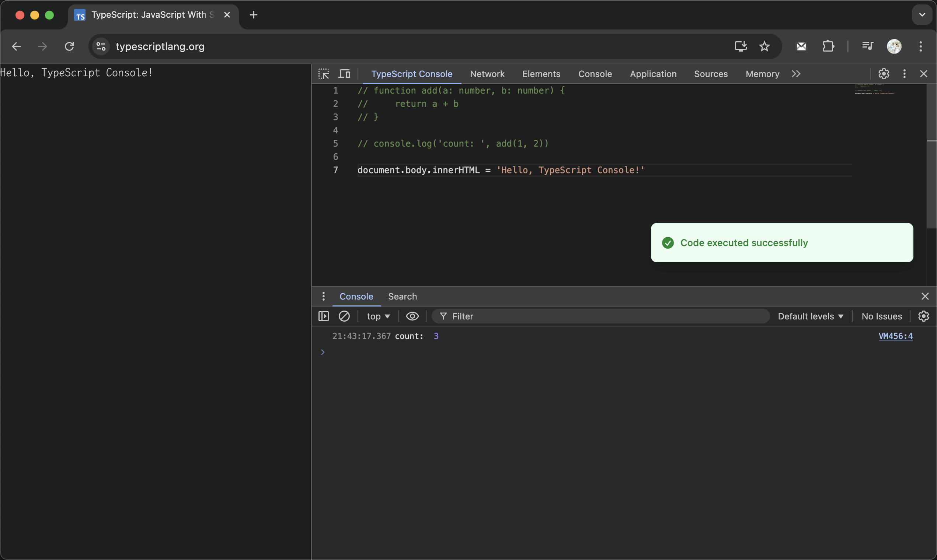The height and width of the screenshot is (560, 937).
Task: Click the console prompt input line
Action: [624, 352]
